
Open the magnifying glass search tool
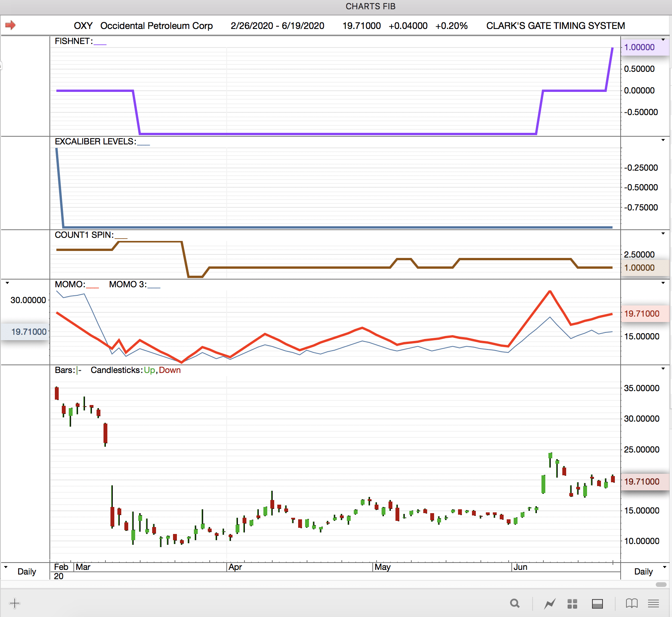514,603
